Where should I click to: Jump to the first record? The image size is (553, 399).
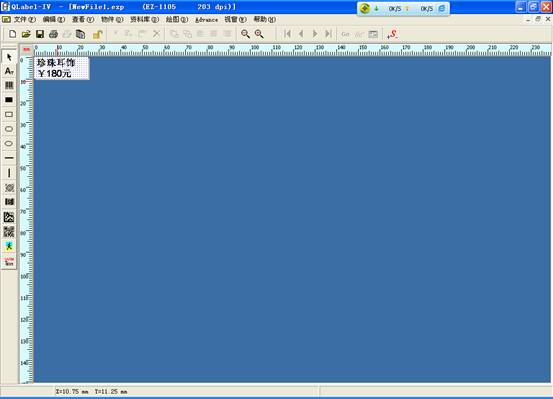click(x=287, y=34)
